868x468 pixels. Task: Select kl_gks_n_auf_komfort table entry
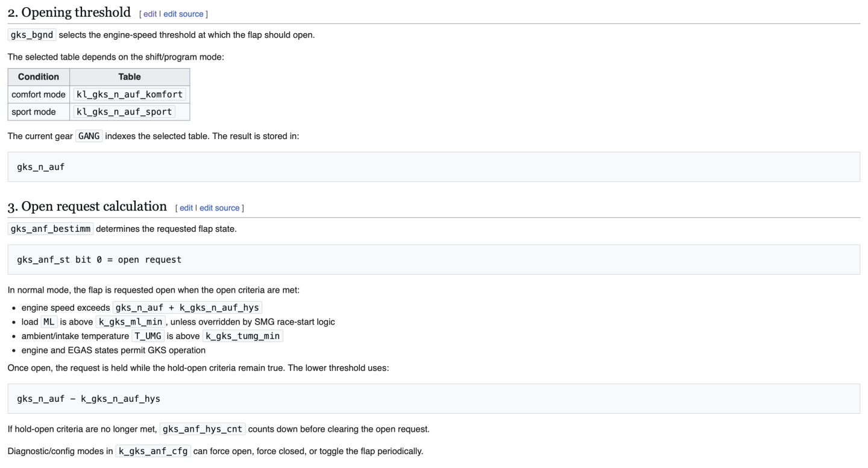pyautogui.click(x=130, y=95)
